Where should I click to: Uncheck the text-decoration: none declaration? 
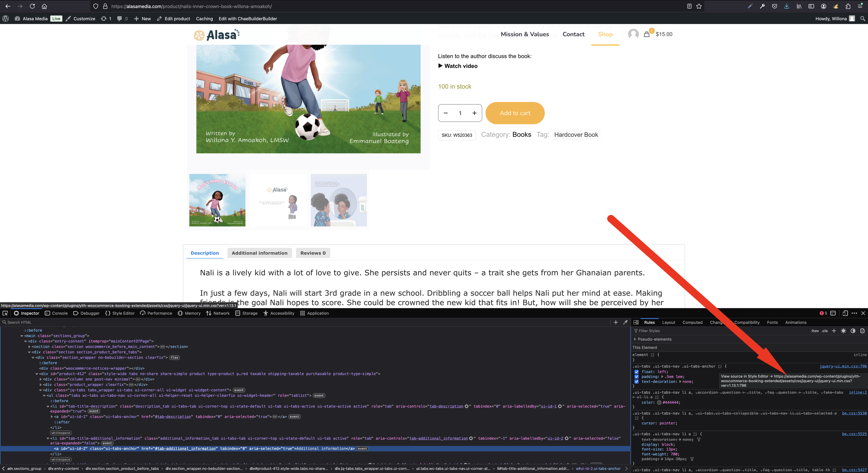coord(637,382)
